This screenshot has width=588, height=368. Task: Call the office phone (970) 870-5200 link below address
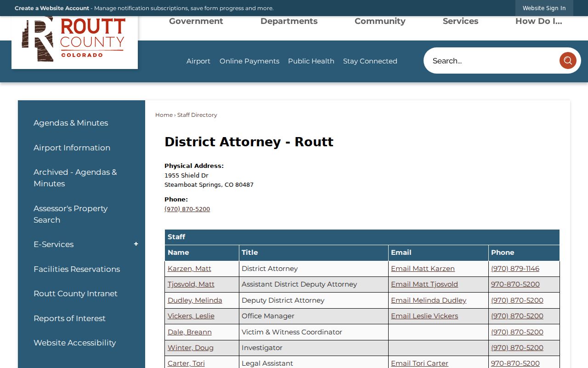pos(187,209)
